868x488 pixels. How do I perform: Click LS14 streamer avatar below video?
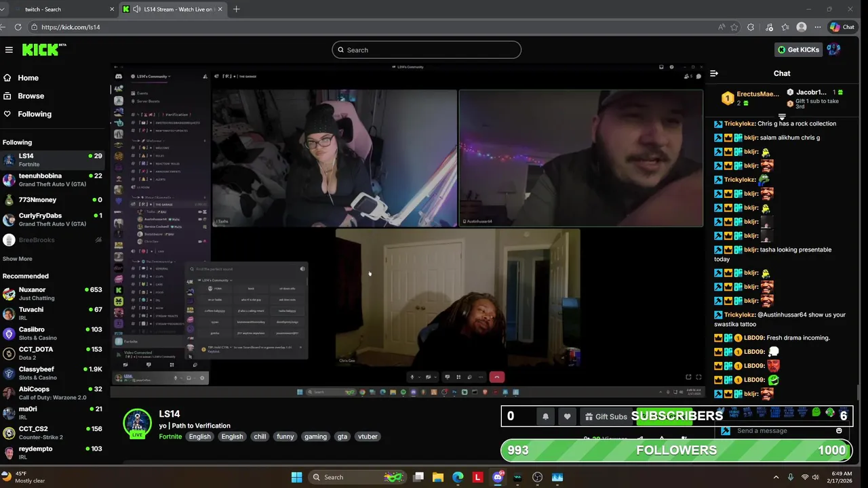(137, 423)
